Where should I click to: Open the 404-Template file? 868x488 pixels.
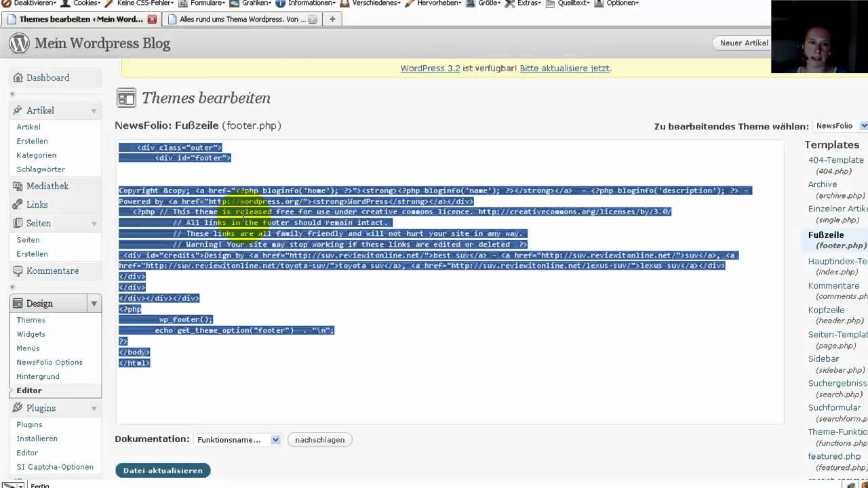point(836,161)
